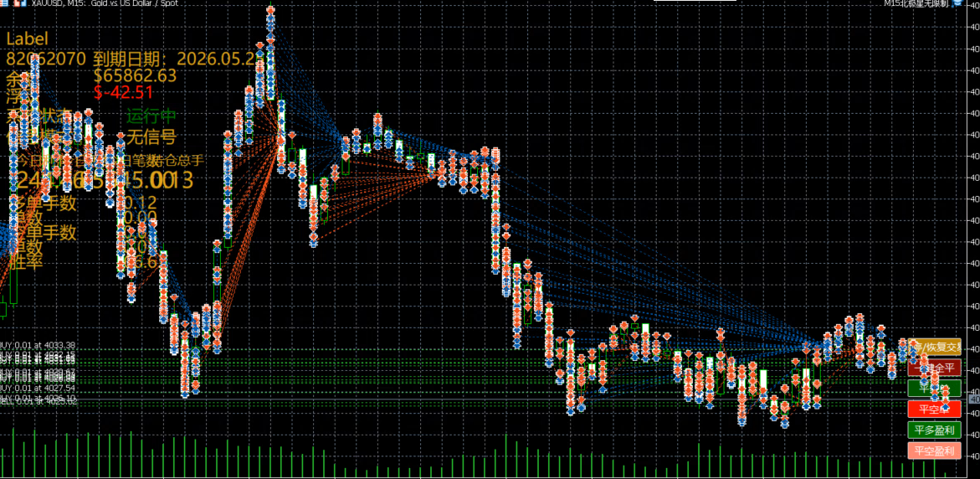Click the BUY 0.01 at 4033.38 order label
980x479 pixels.
(38, 345)
